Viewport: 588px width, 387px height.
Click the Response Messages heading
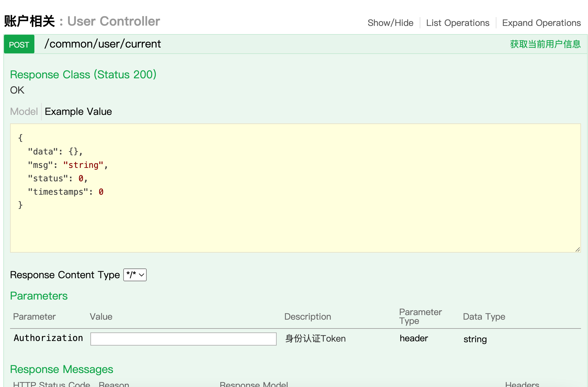point(61,369)
